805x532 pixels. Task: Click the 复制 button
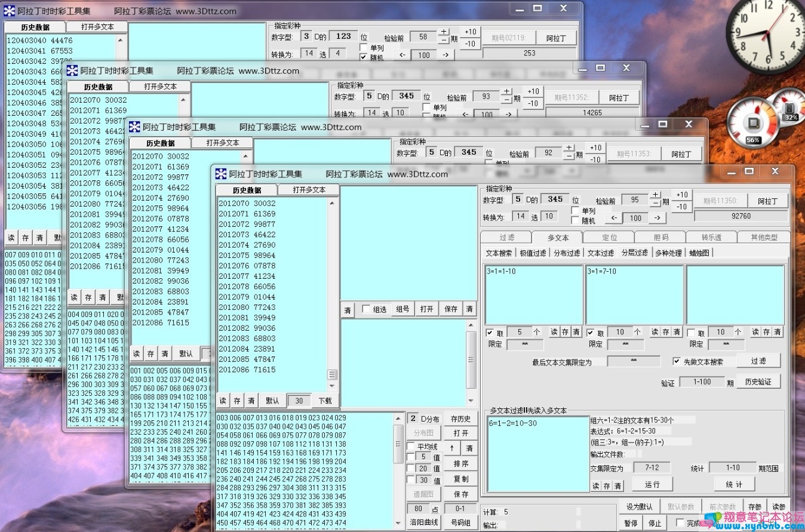[460, 479]
